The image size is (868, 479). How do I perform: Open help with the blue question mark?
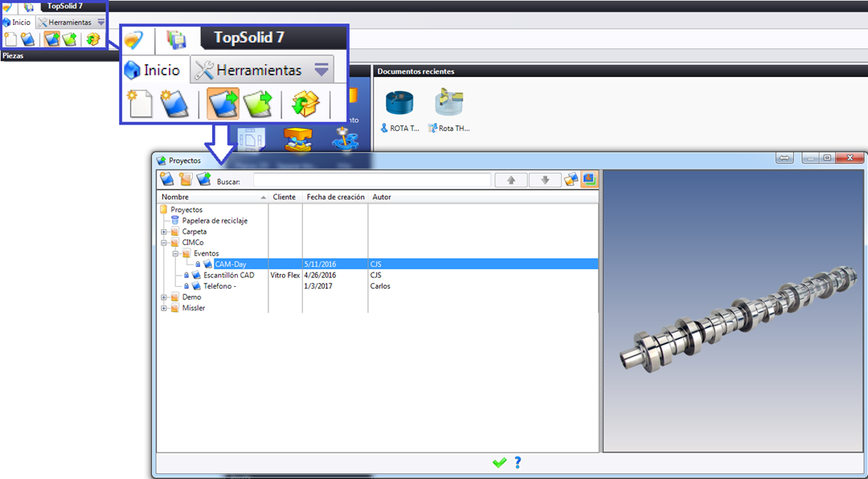tap(518, 462)
